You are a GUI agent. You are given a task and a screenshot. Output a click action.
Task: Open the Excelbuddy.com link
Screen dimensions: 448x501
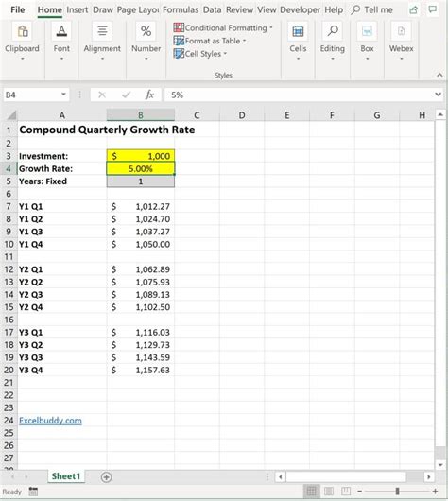coord(50,421)
